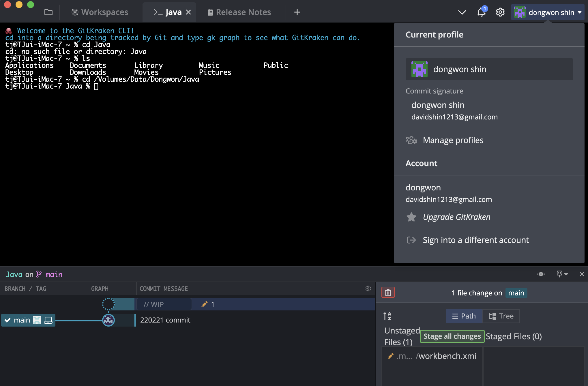Select the dongwon shin current profile entry

(489, 69)
